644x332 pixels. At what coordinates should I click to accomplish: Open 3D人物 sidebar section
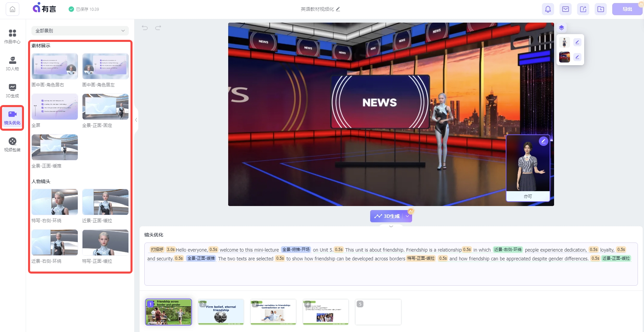pos(13,63)
